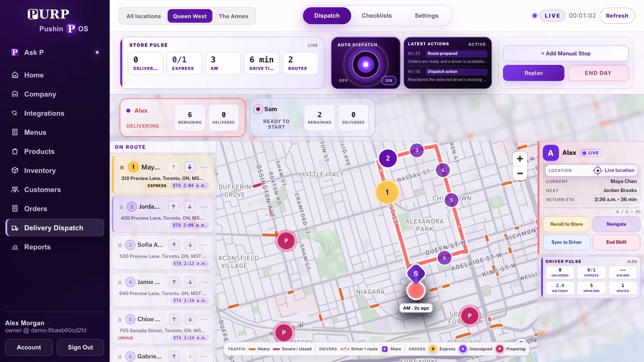
Task: Switch to Queen West location
Action: click(190, 16)
